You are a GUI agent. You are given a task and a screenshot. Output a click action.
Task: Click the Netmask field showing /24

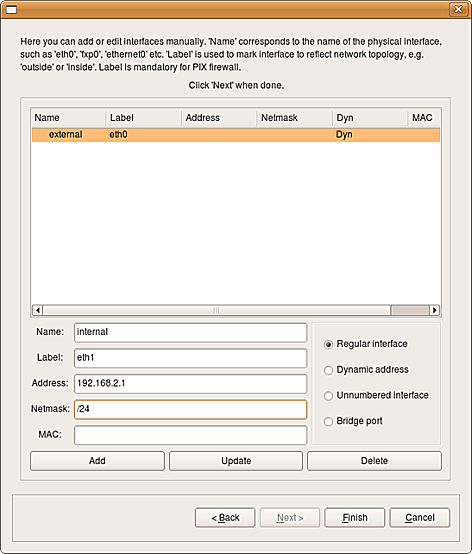pyautogui.click(x=190, y=409)
